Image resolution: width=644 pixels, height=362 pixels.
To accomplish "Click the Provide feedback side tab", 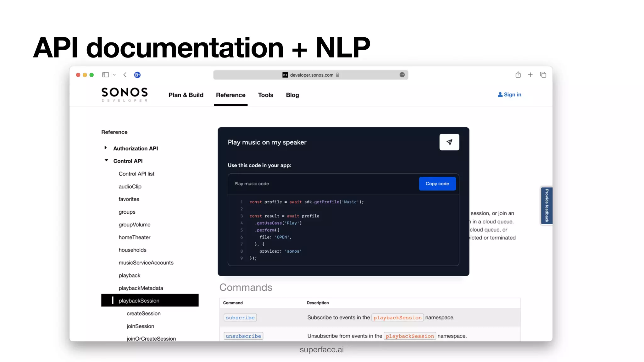I will point(547,206).
